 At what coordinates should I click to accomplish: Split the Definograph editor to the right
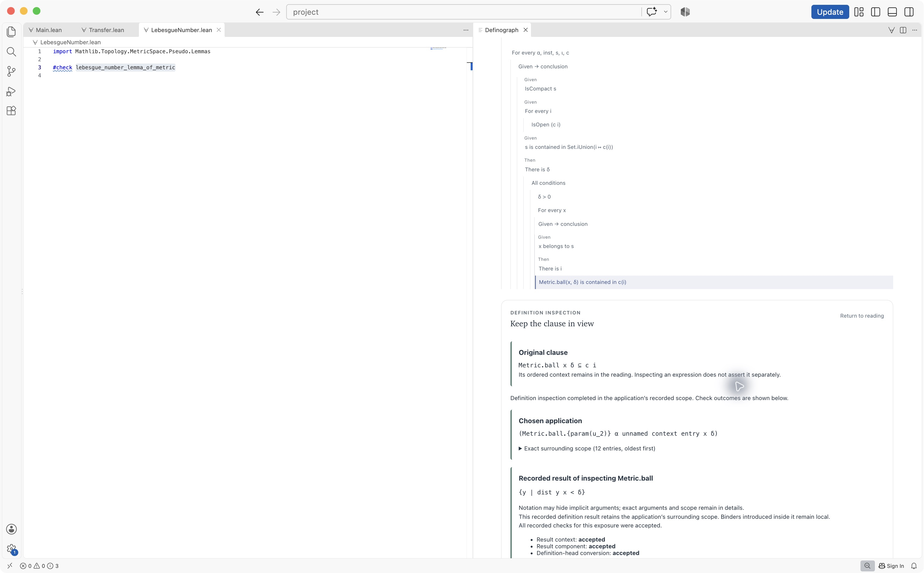(903, 30)
